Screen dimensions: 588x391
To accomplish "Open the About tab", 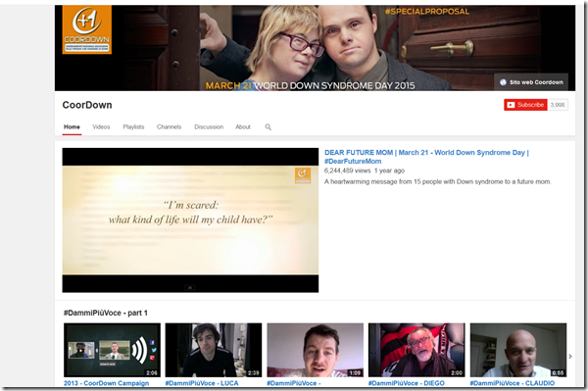I will click(243, 127).
